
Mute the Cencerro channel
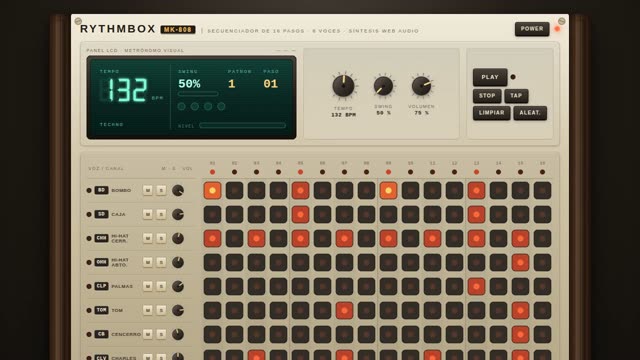click(148, 334)
